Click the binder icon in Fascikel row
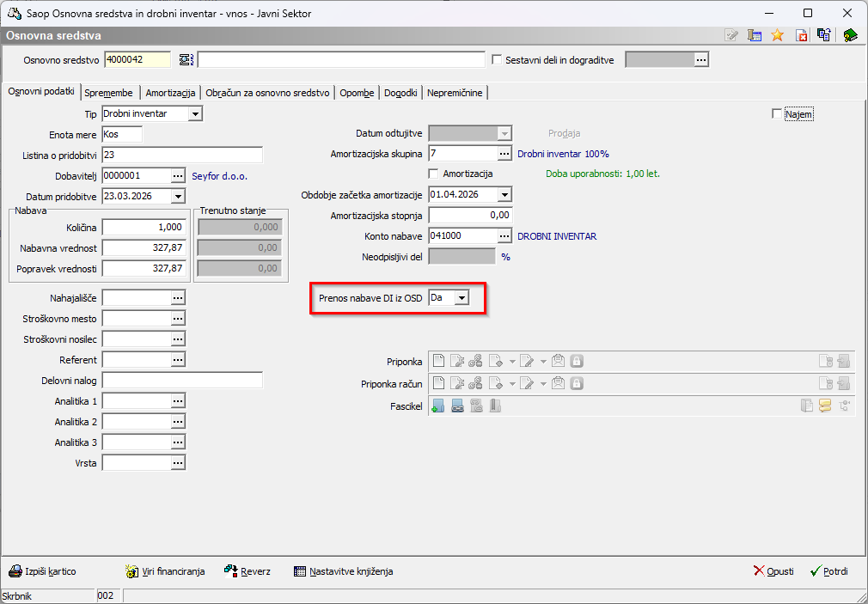This screenshot has height=604, width=868. [495, 406]
